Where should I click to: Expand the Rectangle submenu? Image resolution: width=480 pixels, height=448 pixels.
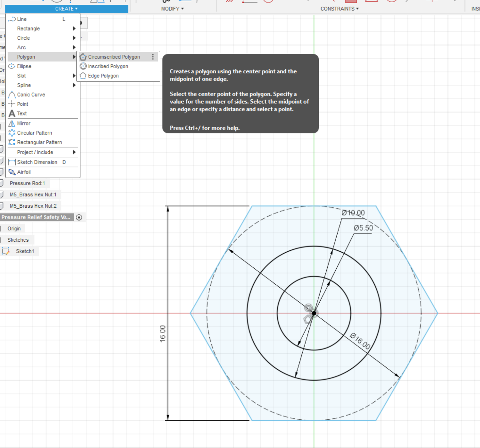pos(29,28)
